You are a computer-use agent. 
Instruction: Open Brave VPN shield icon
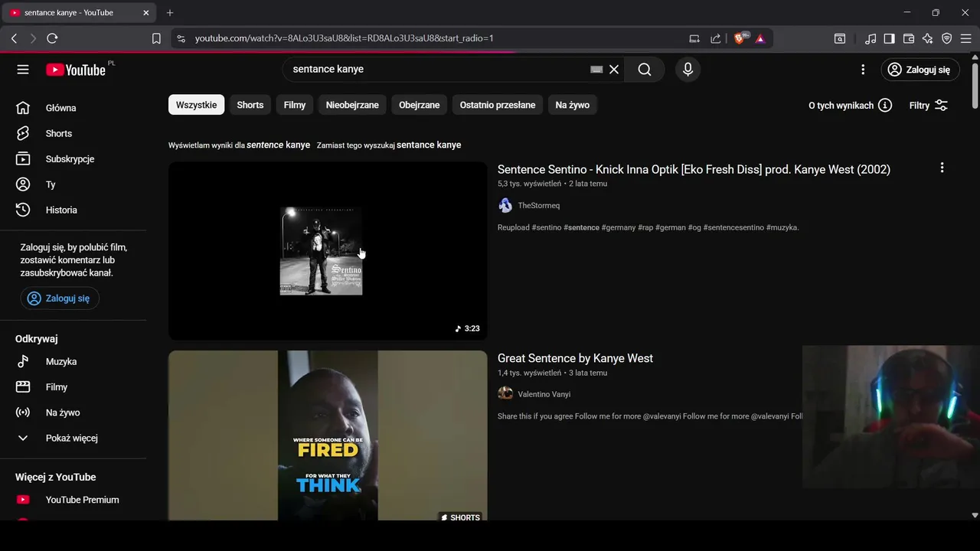point(946,38)
